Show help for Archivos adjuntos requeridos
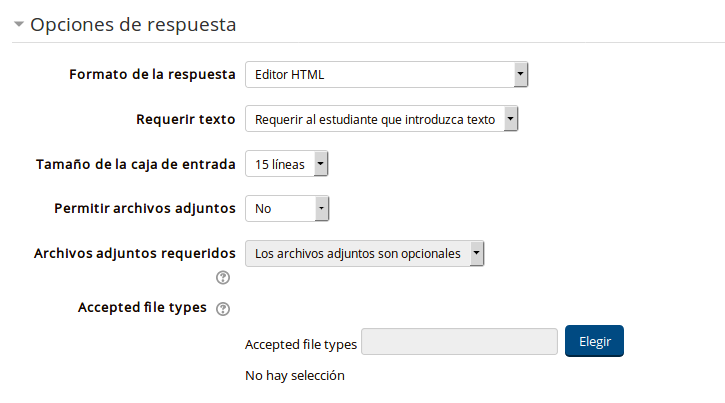The height and width of the screenshot is (403, 725). [x=223, y=277]
